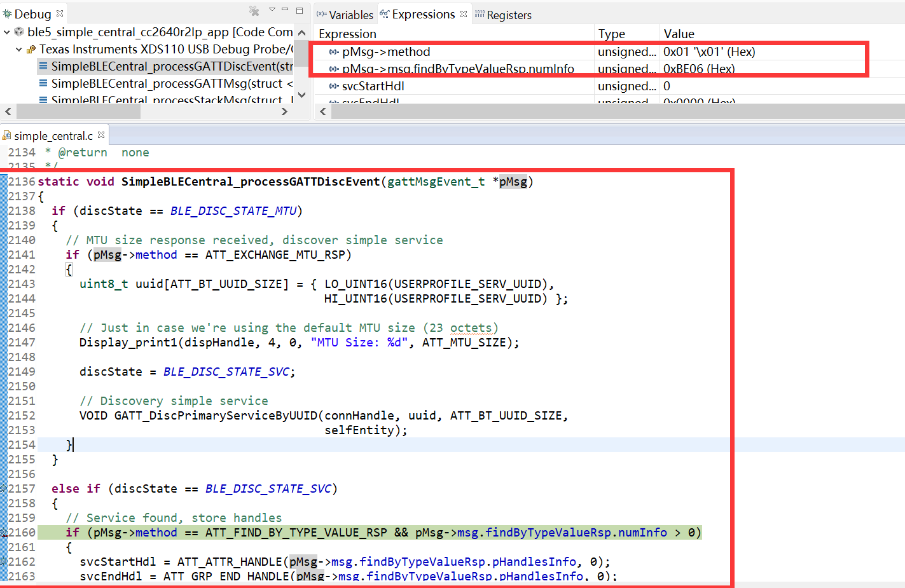Select the SimpleBLECentral_processStackMsg stack frame
905x588 pixels.
tap(165, 100)
